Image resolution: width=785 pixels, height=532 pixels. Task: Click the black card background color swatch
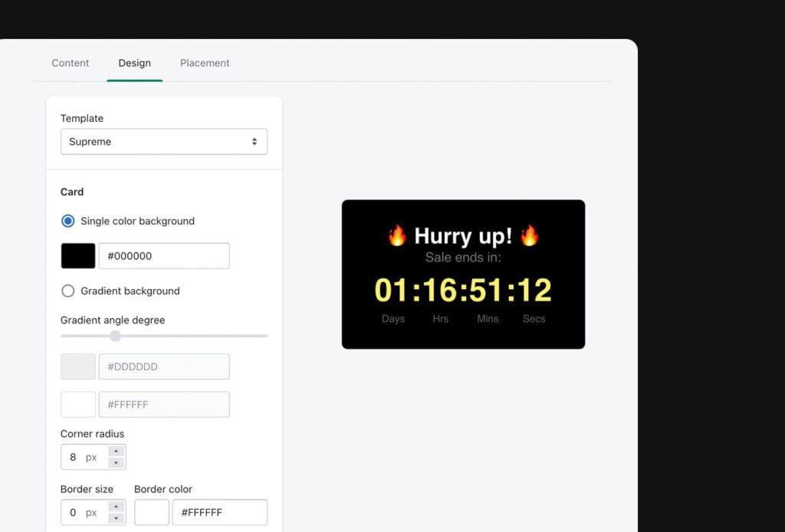77,255
